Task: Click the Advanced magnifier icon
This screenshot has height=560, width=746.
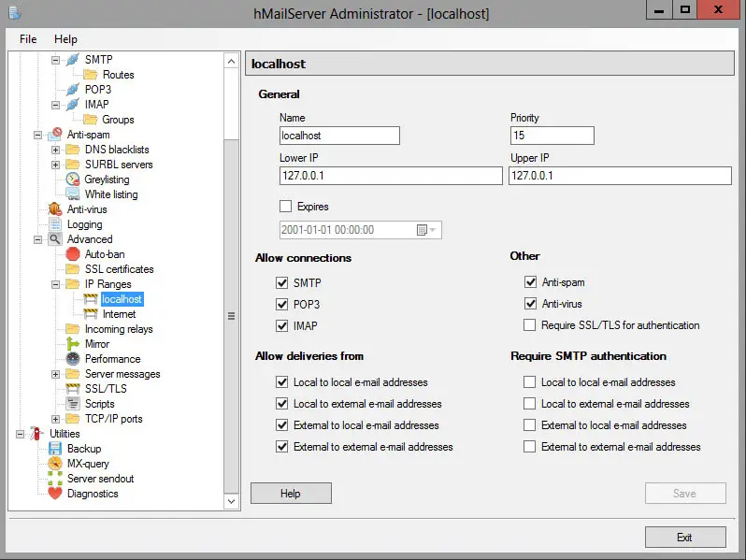Action: tap(55, 239)
